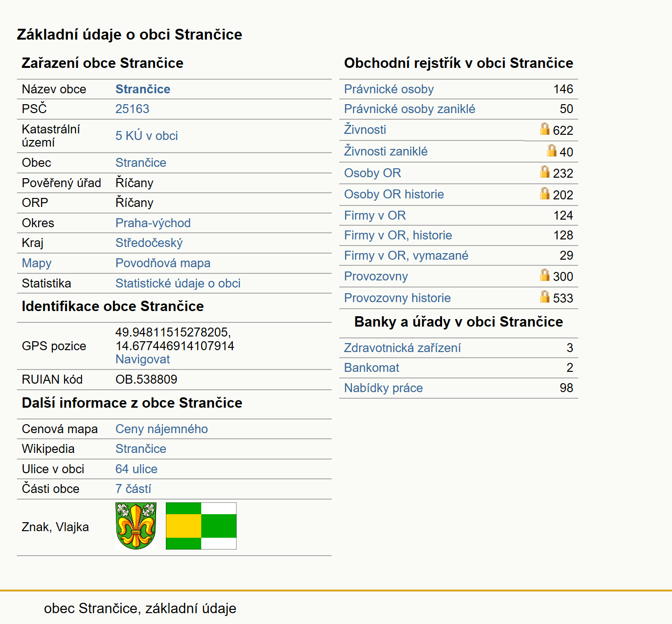The width and height of the screenshot is (672, 624).
Task: Open the 64 ulice streets list
Action: pos(136,469)
